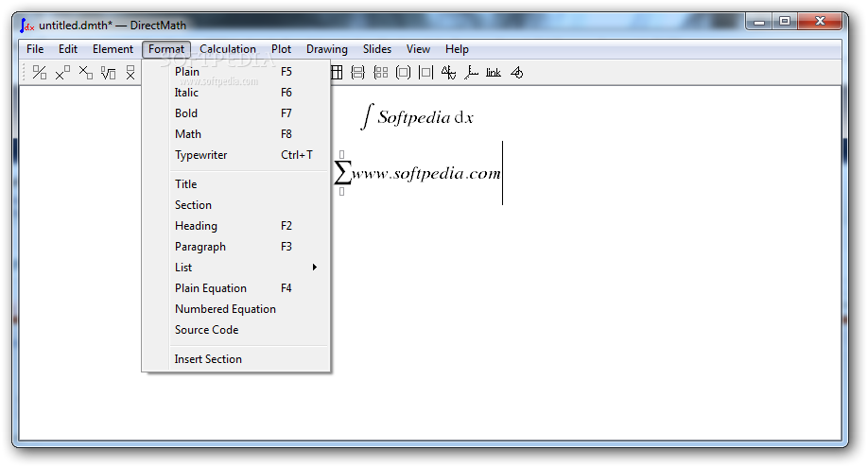Select Numbered Equation style
This screenshot has width=868, height=467.
coord(235,309)
